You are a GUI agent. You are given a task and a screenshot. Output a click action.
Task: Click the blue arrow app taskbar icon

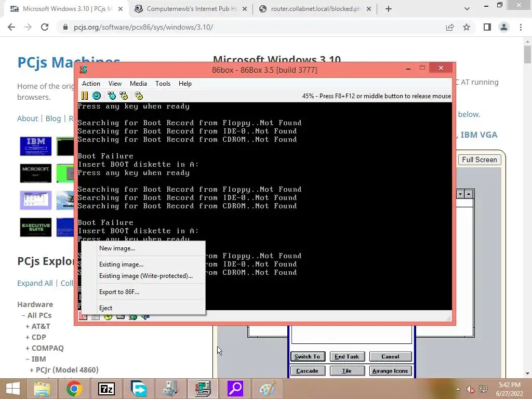[139, 389]
